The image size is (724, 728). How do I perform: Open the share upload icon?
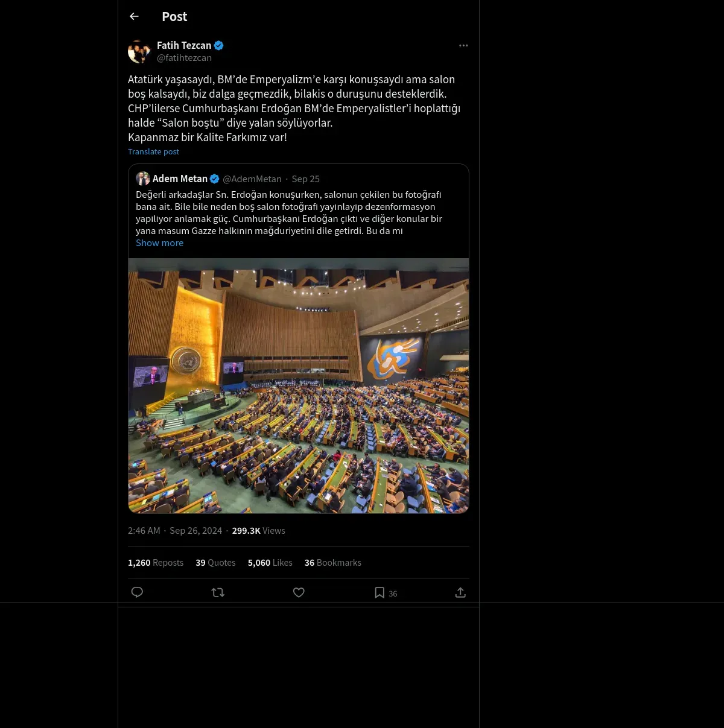[x=460, y=592]
